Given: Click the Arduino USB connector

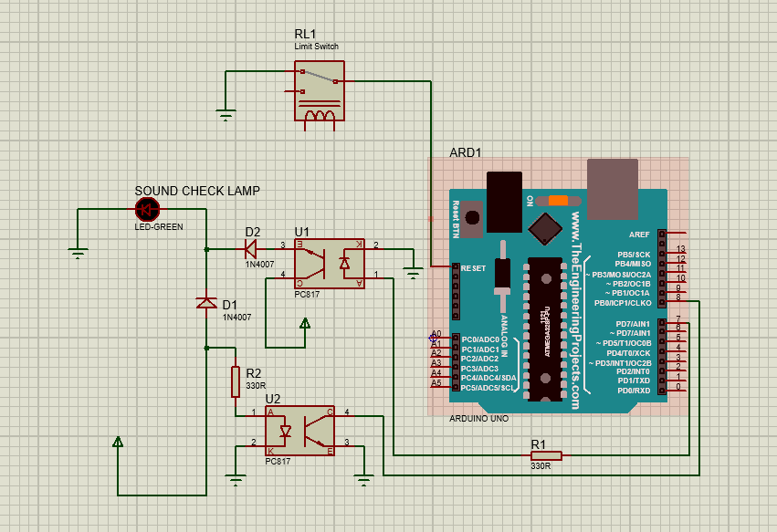Looking at the screenshot, I should click(613, 187).
